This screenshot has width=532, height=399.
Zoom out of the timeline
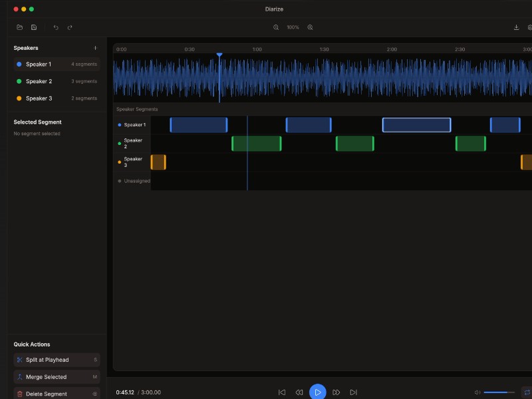click(276, 27)
